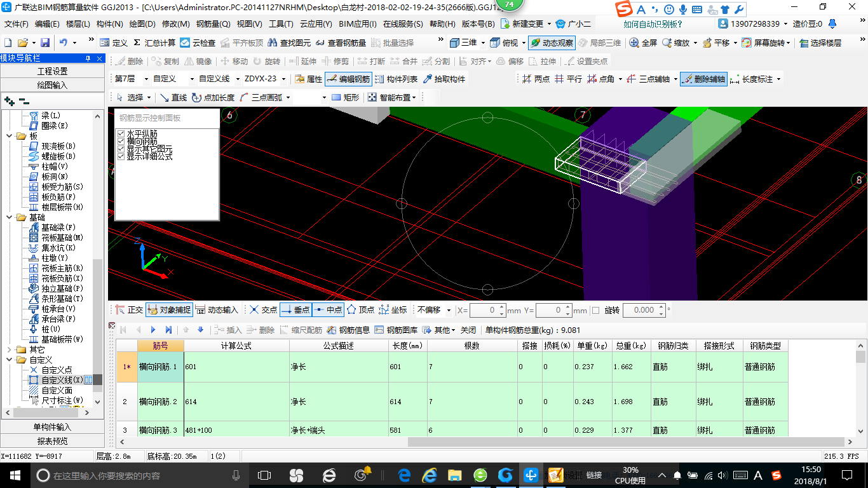The image size is (868, 488).
Task: Click the undo arrow icon
Action: (64, 43)
